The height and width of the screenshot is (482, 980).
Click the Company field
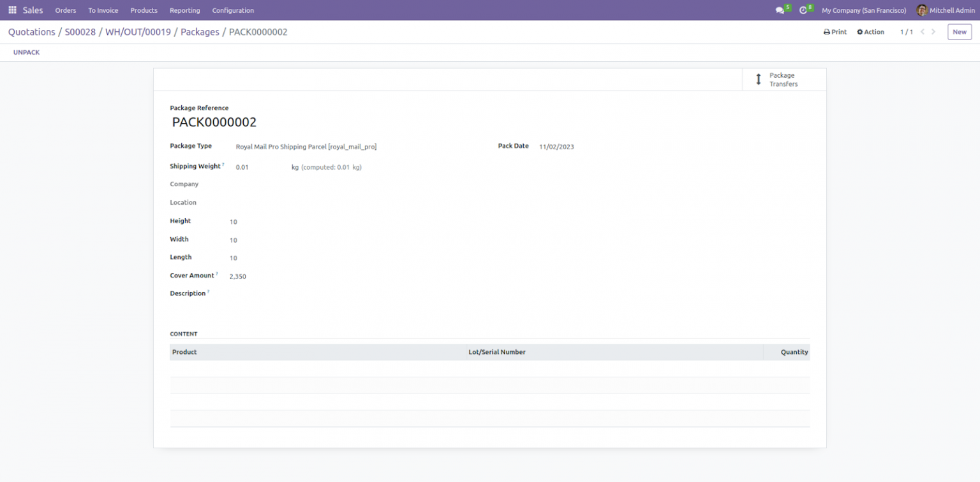[184, 184]
